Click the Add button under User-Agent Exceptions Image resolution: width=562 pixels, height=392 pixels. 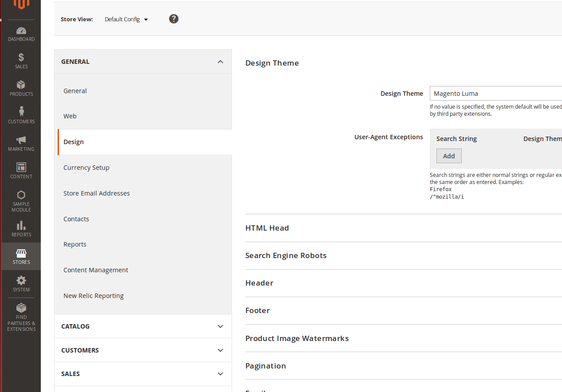[448, 156]
